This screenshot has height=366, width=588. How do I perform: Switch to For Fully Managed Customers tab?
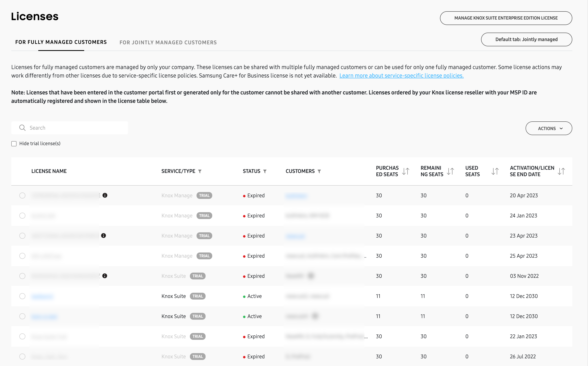pyautogui.click(x=61, y=42)
